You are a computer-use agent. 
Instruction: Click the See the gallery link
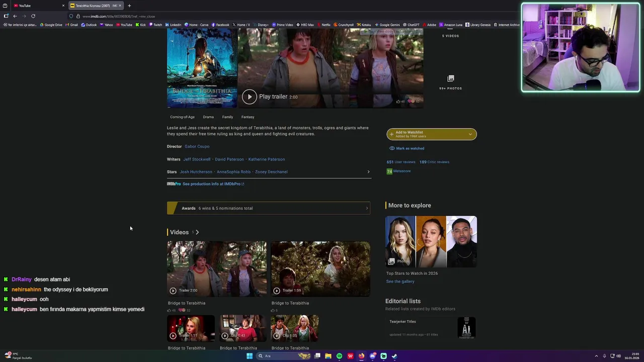pyautogui.click(x=400, y=282)
